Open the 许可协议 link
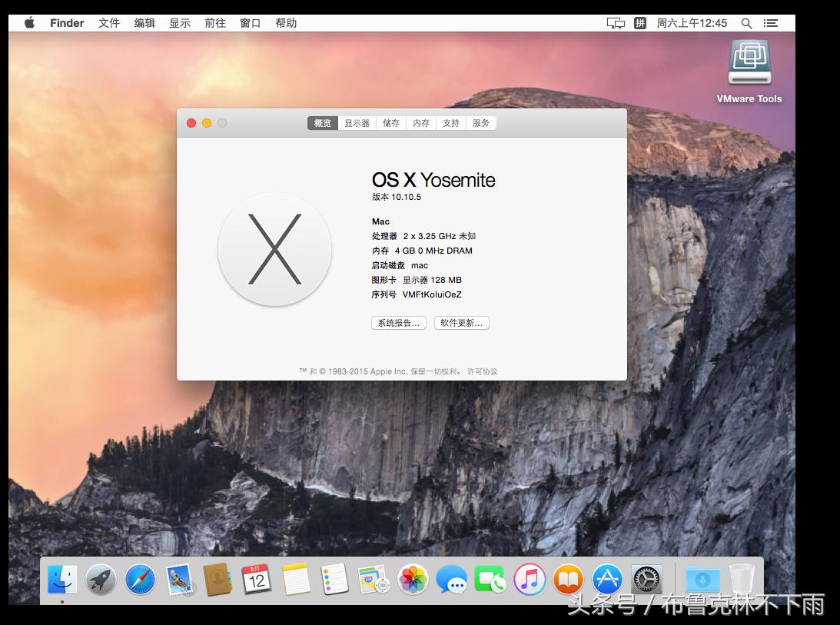Screen dimensions: 840x625 click(483, 371)
